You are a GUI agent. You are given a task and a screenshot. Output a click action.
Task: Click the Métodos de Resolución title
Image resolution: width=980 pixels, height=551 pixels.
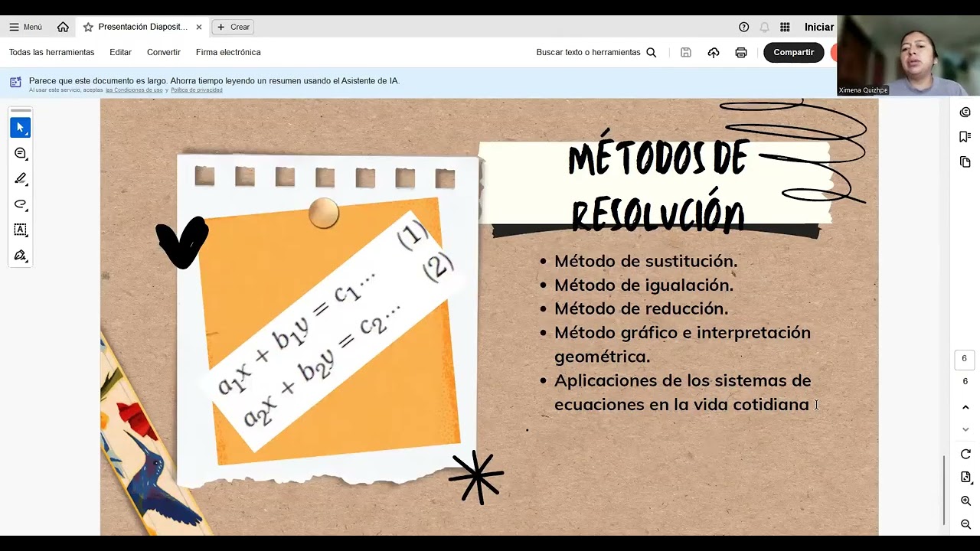pos(657,186)
